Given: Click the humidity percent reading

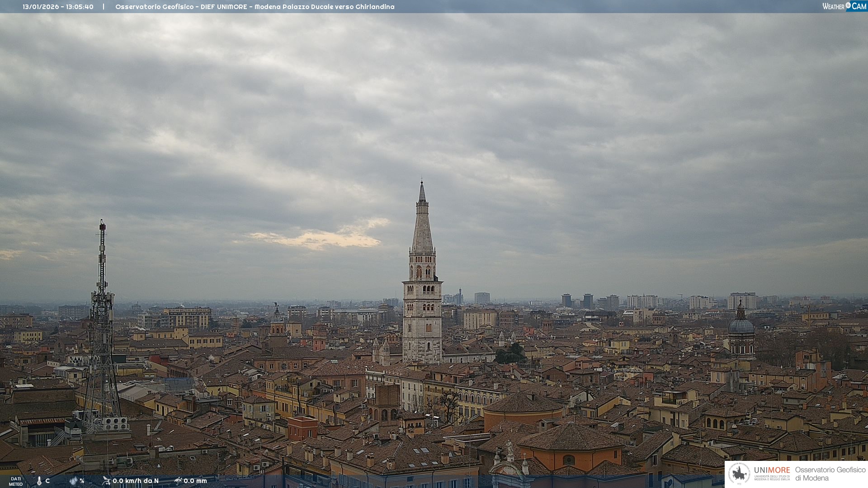Looking at the screenshot, I should [x=82, y=481].
